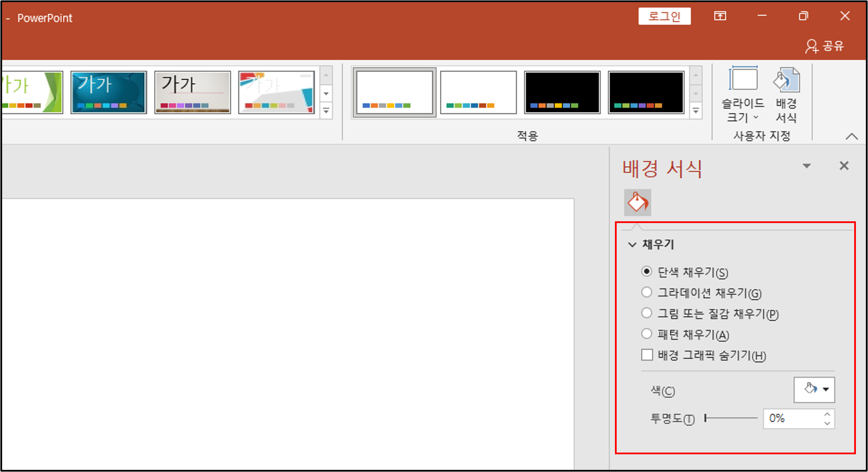
Task: Click the transparency (투명도) slider track
Action: click(x=731, y=418)
